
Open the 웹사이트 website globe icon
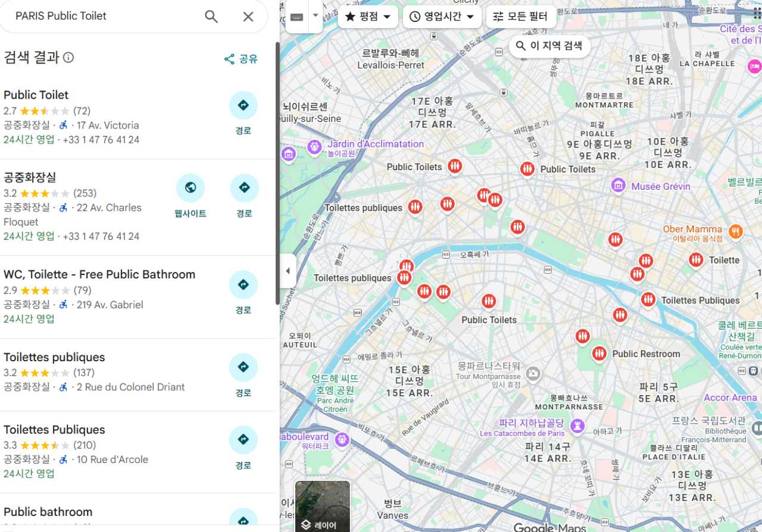pos(190,188)
